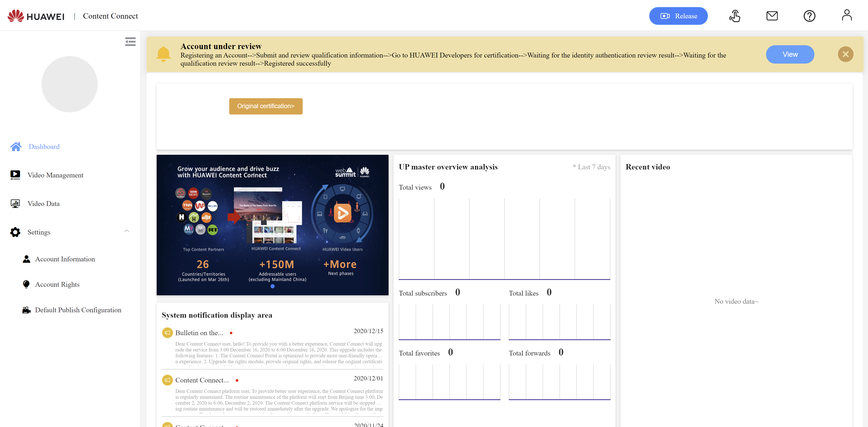Click the Default Publish Configuration camera icon
This screenshot has width=868, height=427.
point(26,310)
